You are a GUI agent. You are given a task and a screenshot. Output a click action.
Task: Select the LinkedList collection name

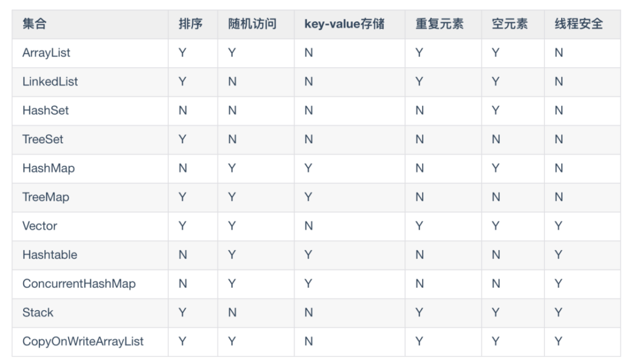[x=50, y=81]
